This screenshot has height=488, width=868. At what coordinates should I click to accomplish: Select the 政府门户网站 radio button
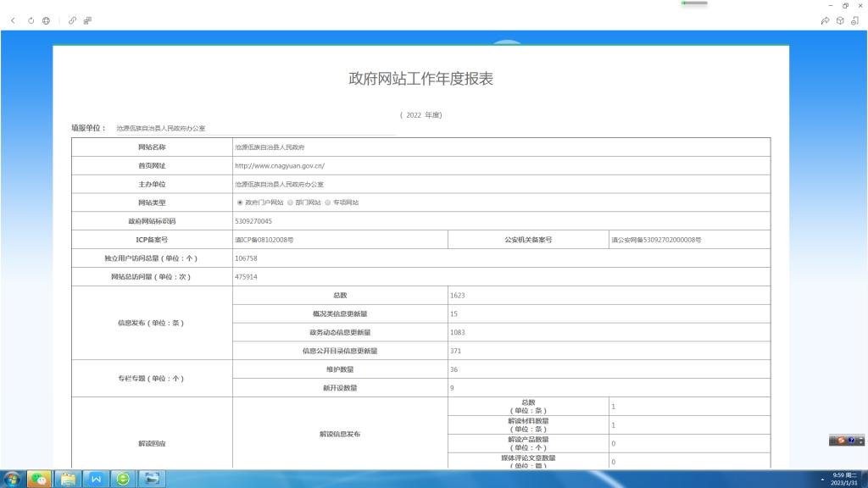point(240,202)
